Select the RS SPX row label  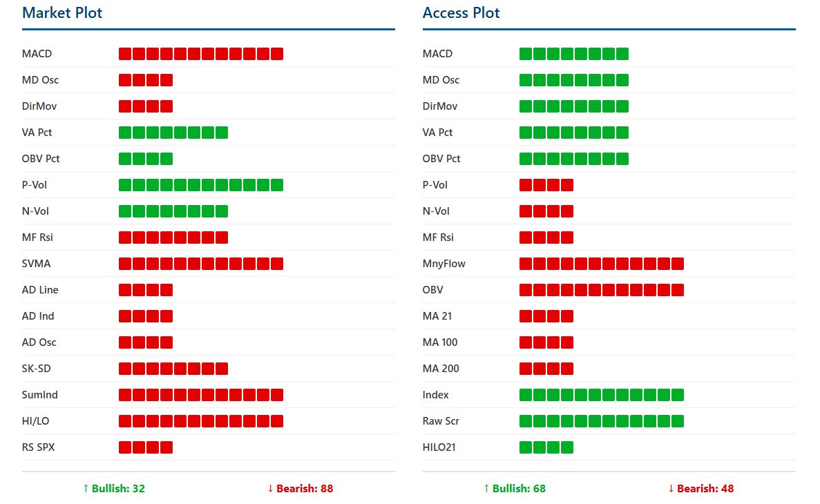tap(39, 447)
